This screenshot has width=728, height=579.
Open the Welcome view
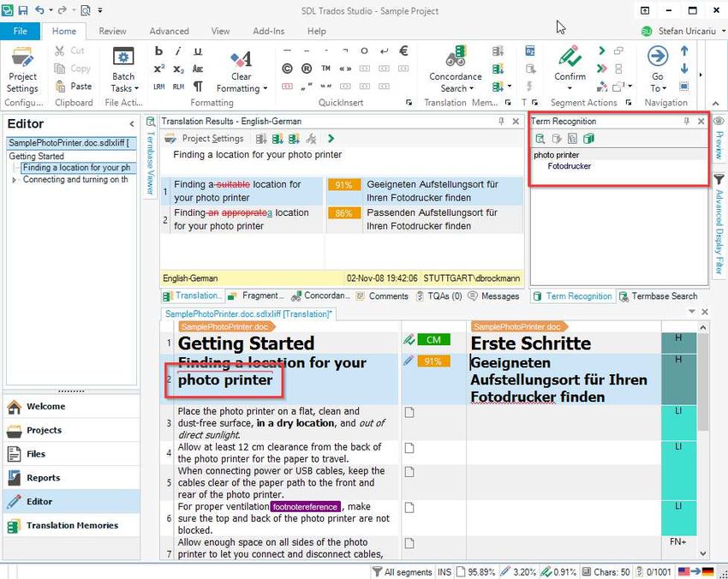[x=71, y=406]
